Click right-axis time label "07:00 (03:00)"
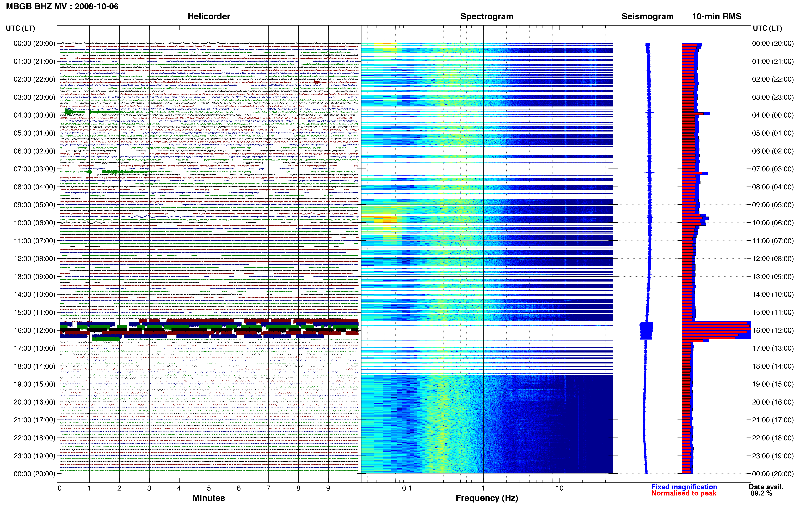This screenshot has width=812, height=508. 773,169
